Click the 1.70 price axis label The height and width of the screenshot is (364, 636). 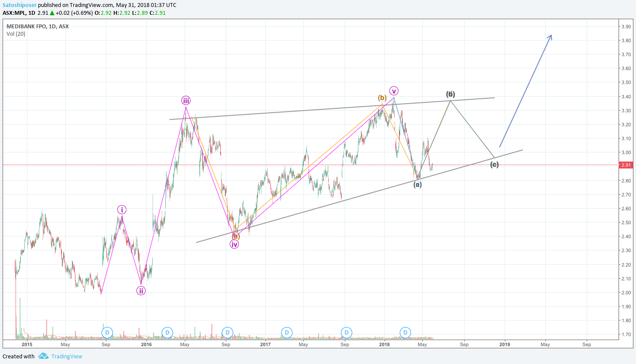(x=626, y=334)
